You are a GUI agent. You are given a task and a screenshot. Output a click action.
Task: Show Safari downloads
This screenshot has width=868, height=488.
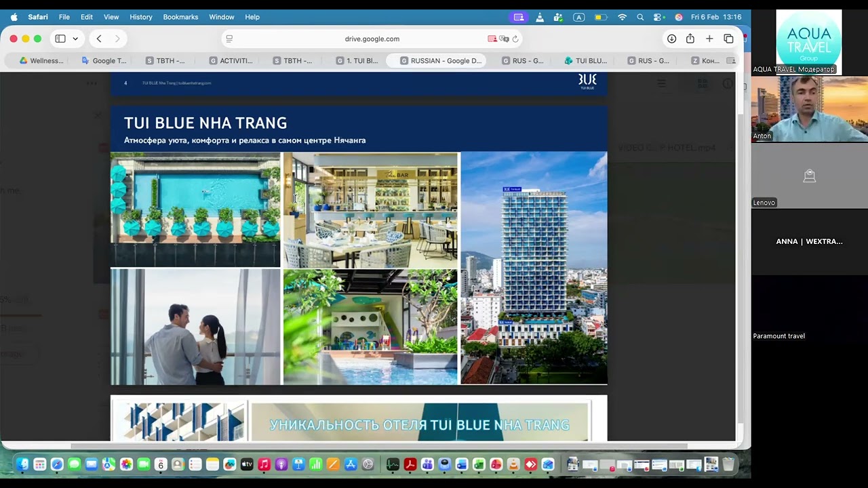(671, 39)
